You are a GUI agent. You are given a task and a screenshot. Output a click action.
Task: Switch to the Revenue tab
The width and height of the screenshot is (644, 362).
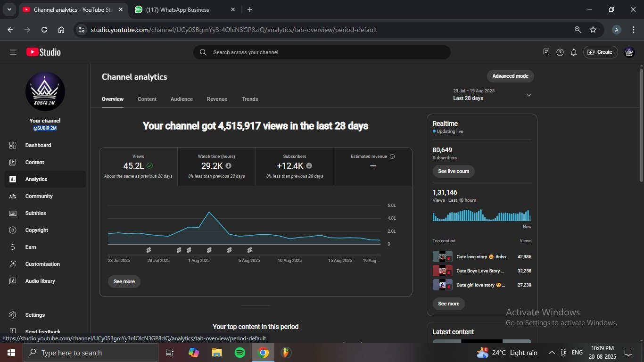point(217,99)
